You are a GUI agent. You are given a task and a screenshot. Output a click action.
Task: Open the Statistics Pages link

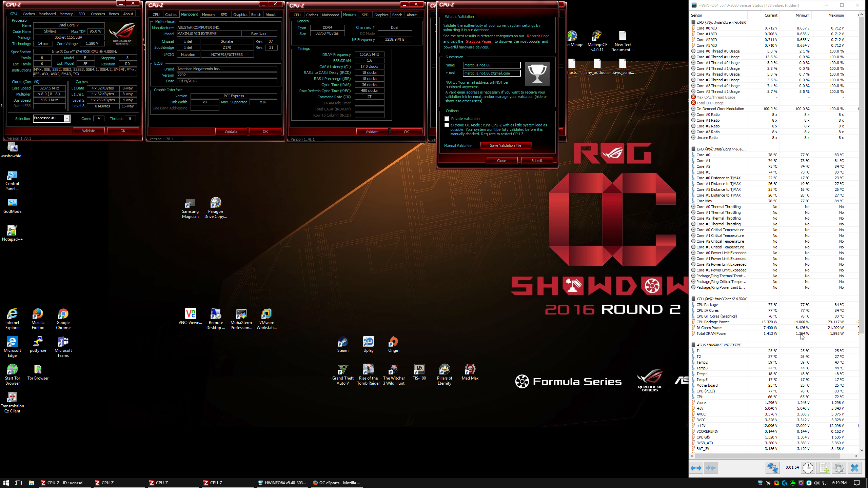pyautogui.click(x=478, y=41)
